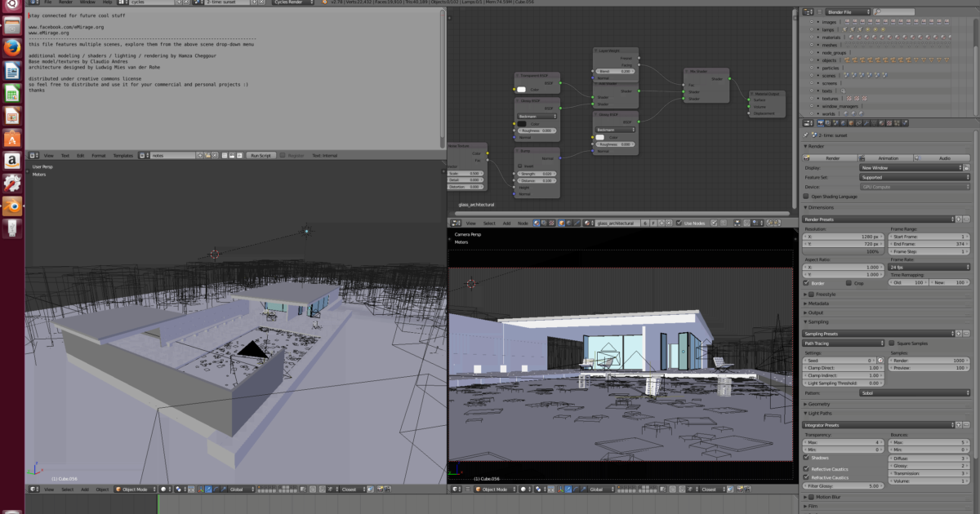The image size is (980, 514).
Task: Open the Node menu in the node editor
Action: 523,222
